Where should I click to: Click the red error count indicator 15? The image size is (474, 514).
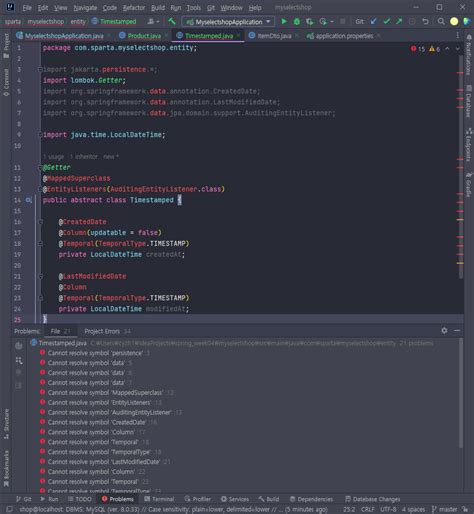[418, 49]
